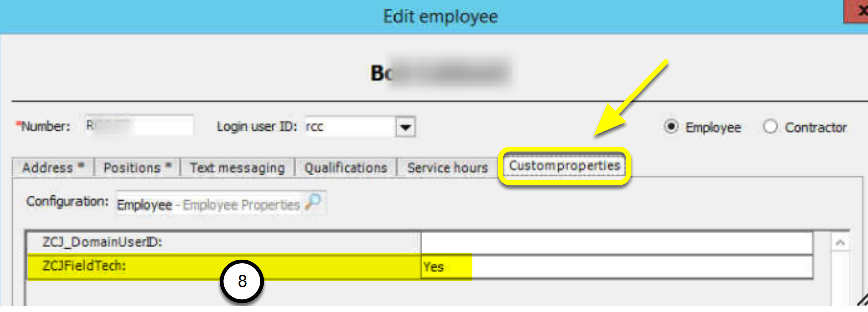Click the window resize grip corner

point(862,300)
